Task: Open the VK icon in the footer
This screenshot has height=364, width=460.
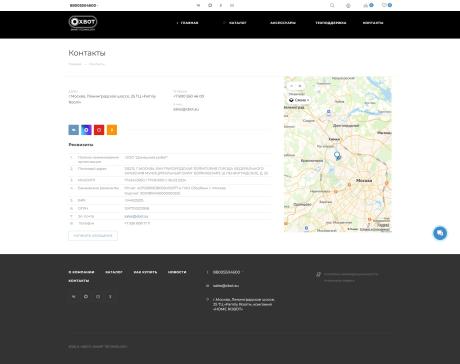Action: 74,297
